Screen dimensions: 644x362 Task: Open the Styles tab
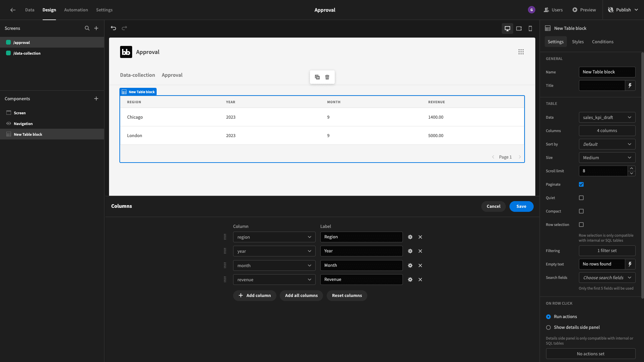[578, 42]
